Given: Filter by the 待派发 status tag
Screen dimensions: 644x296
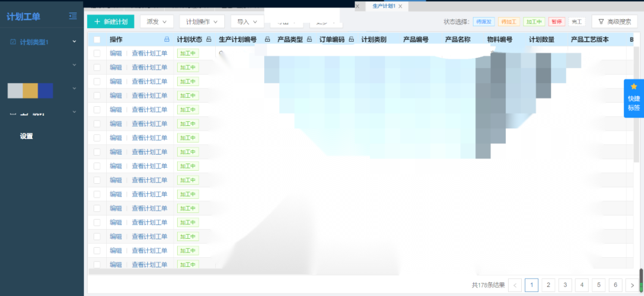Looking at the screenshot, I should [x=484, y=21].
